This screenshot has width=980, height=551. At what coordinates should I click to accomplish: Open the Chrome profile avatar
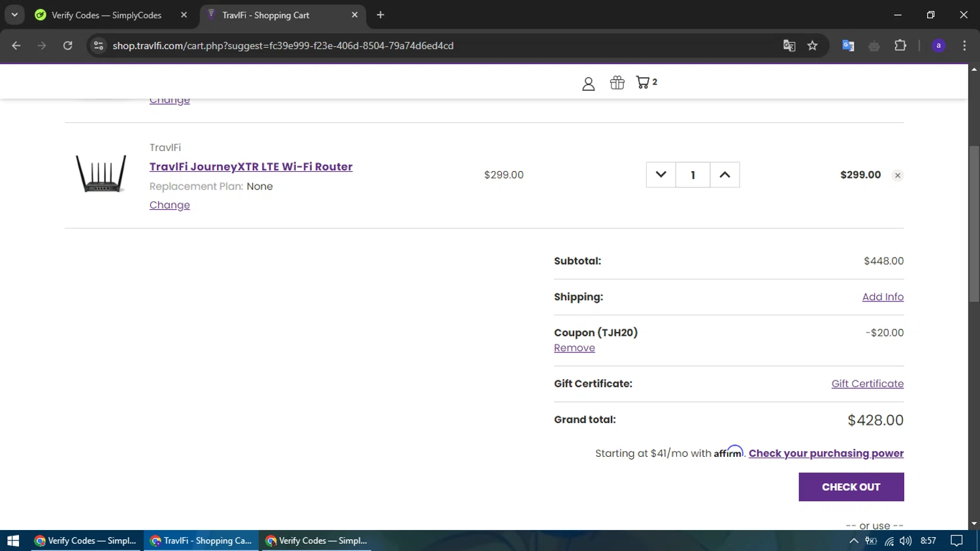[x=938, y=46]
